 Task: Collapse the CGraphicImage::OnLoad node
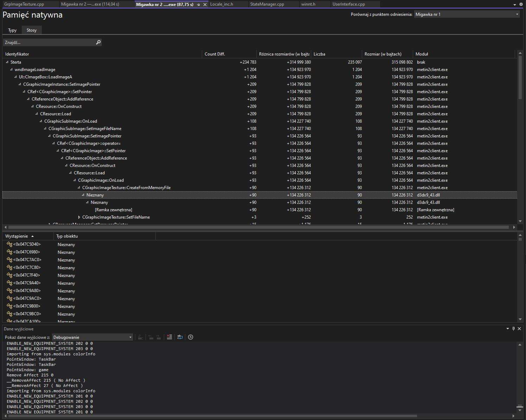(75, 180)
